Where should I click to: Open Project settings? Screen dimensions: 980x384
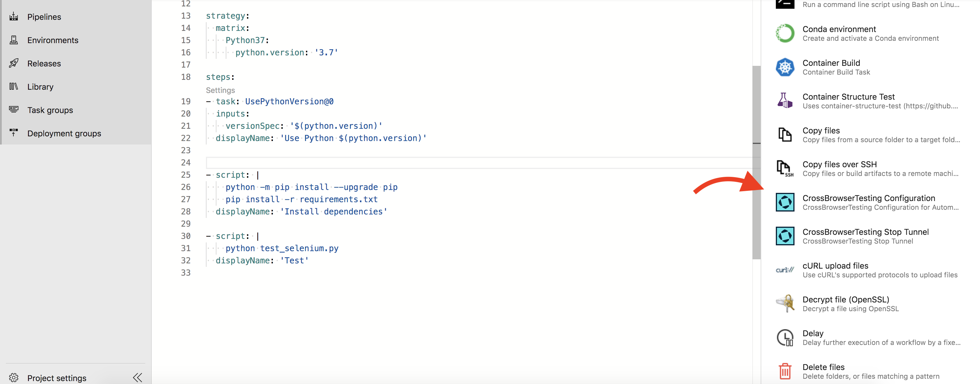click(56, 378)
